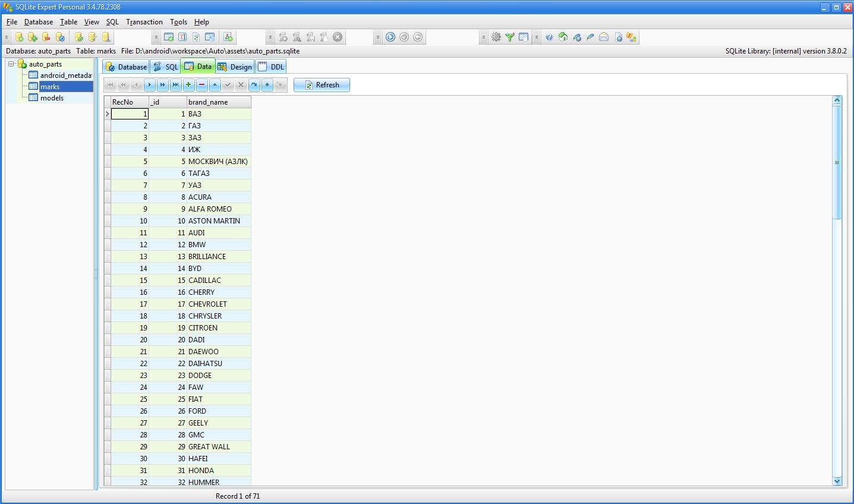
Task: Click the new table toolbar icon
Action: [x=169, y=37]
